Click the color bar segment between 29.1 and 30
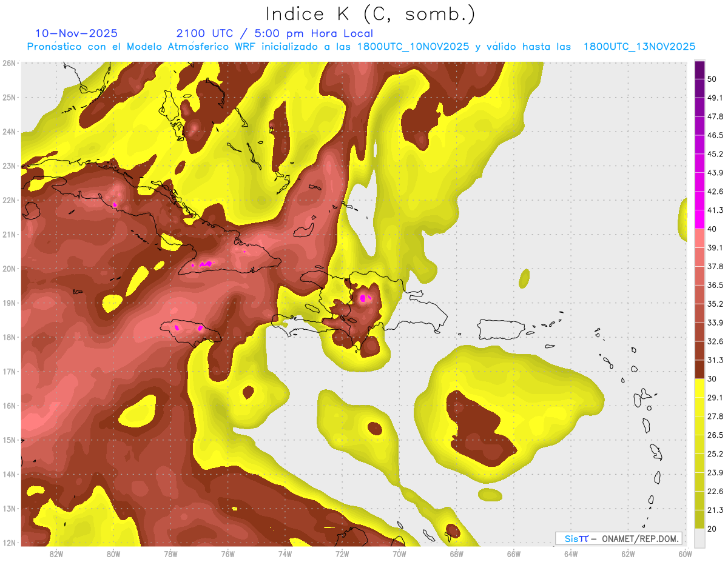728x562 pixels. (x=699, y=389)
